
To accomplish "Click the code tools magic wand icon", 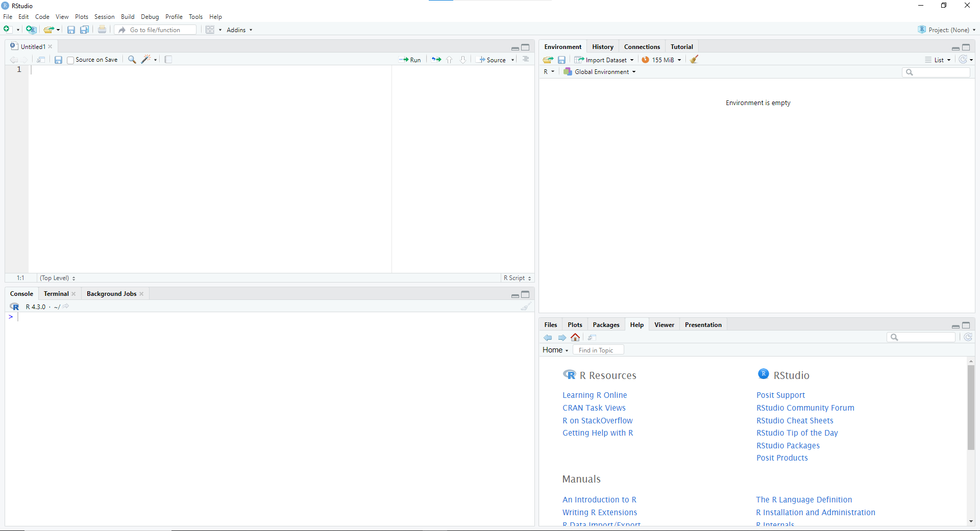I will tap(146, 59).
